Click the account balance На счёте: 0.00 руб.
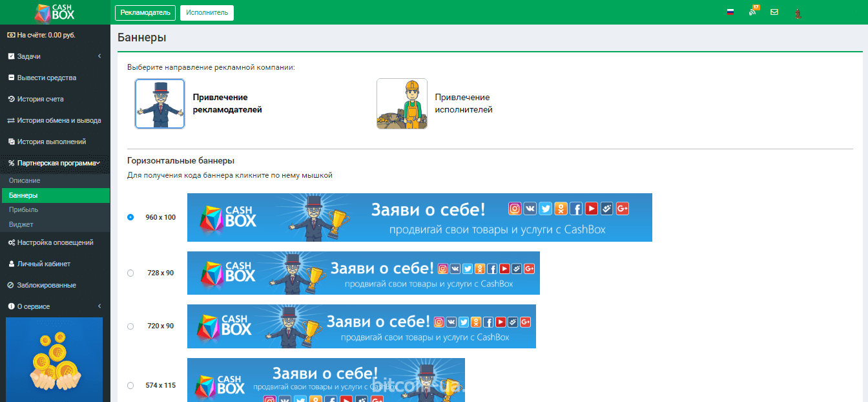Screen dimensions: 868x402 click(x=41, y=35)
